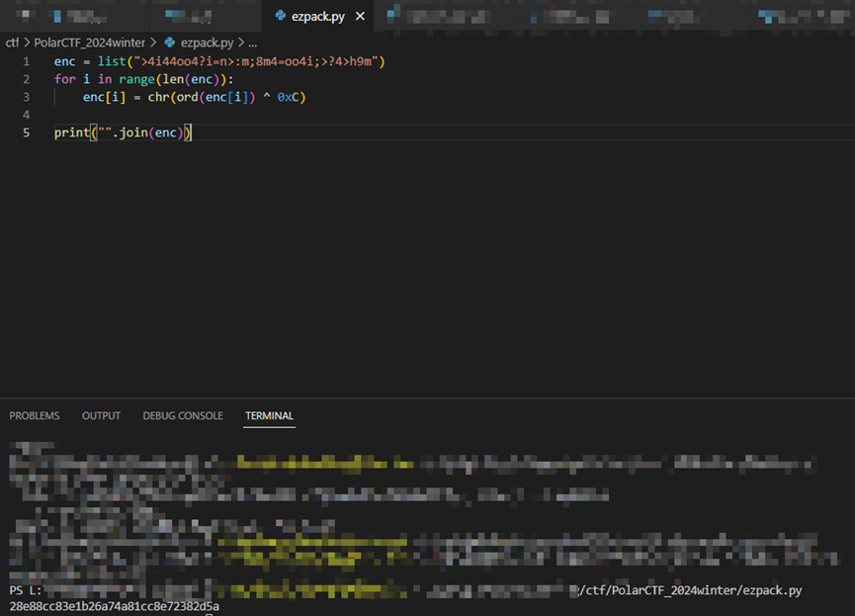The image size is (855, 616).
Task: Switch to the OUTPUT panel tab
Action: [x=101, y=416]
